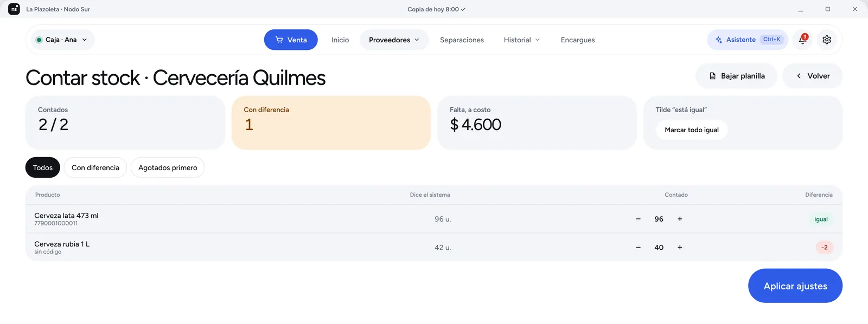Minimize the window
The height and width of the screenshot is (324, 868).
click(800, 9)
